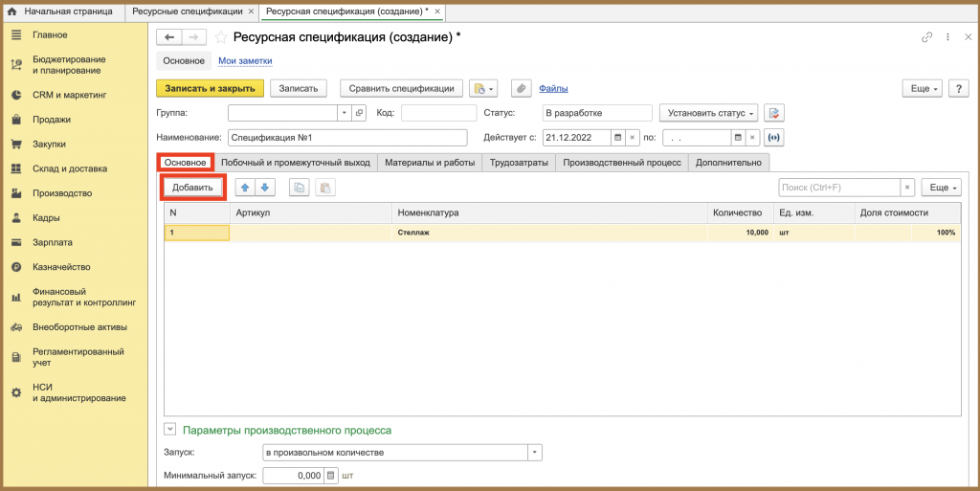
Task: Click the three-dot menu icon at top right
Action: [948, 37]
